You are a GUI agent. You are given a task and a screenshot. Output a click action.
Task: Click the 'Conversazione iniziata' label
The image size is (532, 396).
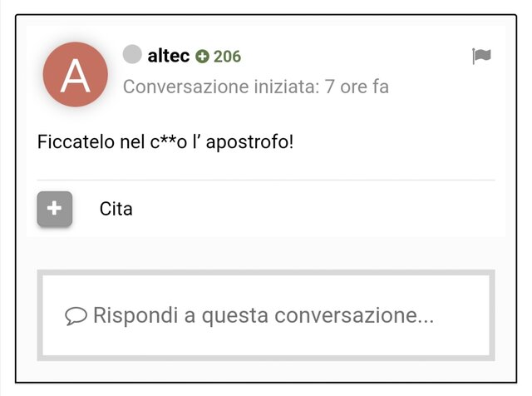[221, 87]
